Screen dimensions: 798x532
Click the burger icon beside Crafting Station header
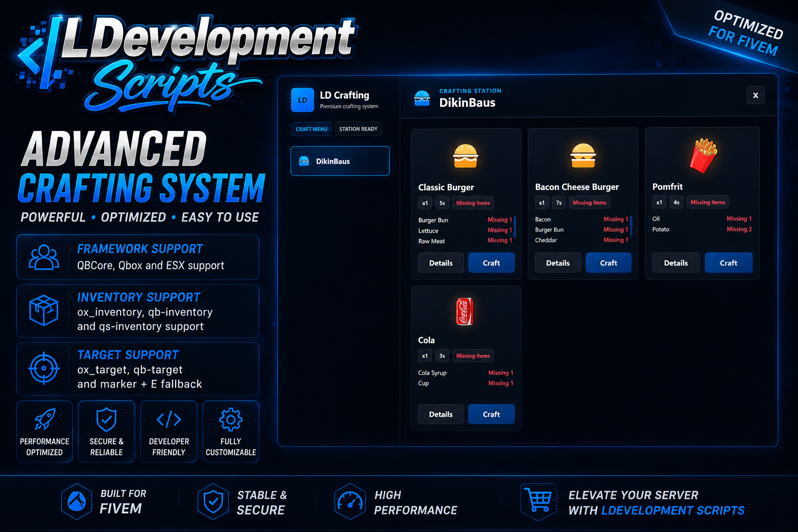pos(422,98)
